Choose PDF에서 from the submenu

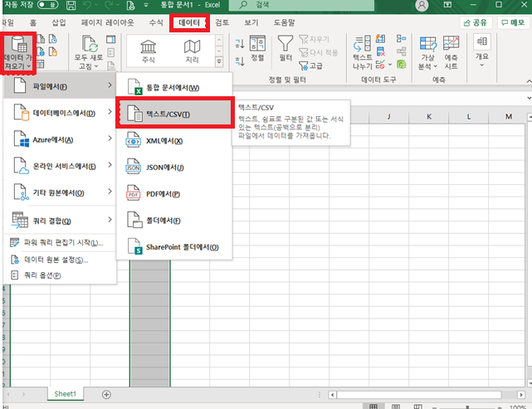[x=174, y=194]
